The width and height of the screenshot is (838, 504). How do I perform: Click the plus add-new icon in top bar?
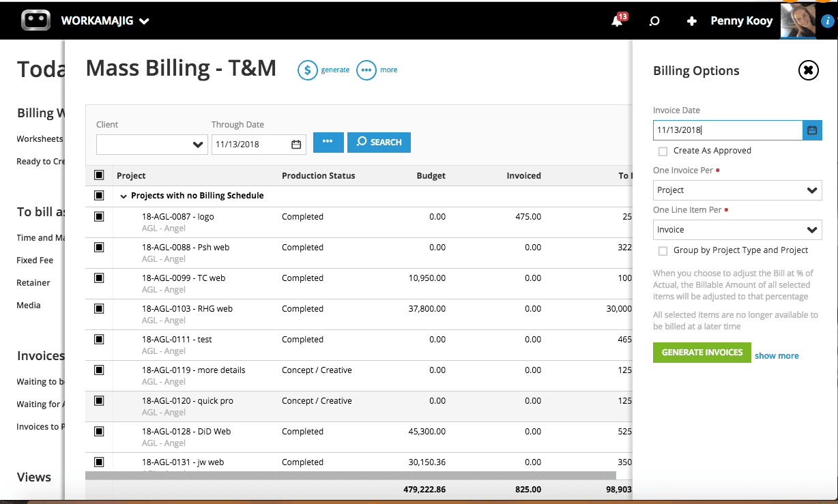point(691,21)
